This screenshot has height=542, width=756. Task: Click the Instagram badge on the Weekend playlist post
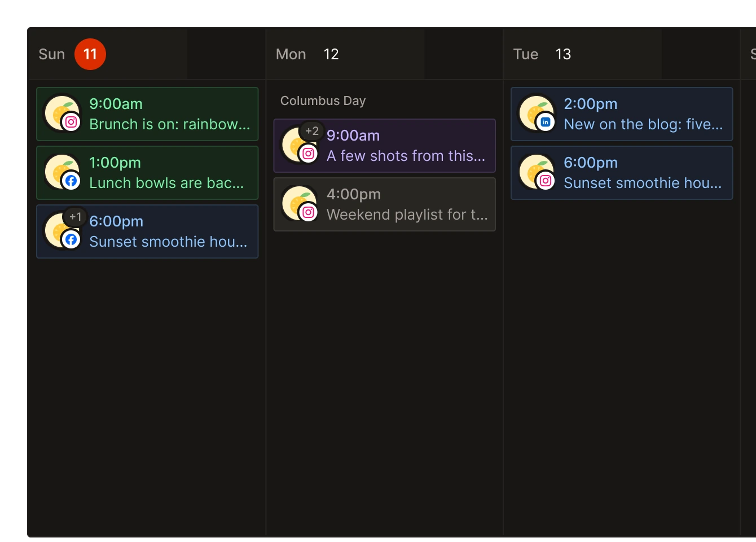point(309,212)
